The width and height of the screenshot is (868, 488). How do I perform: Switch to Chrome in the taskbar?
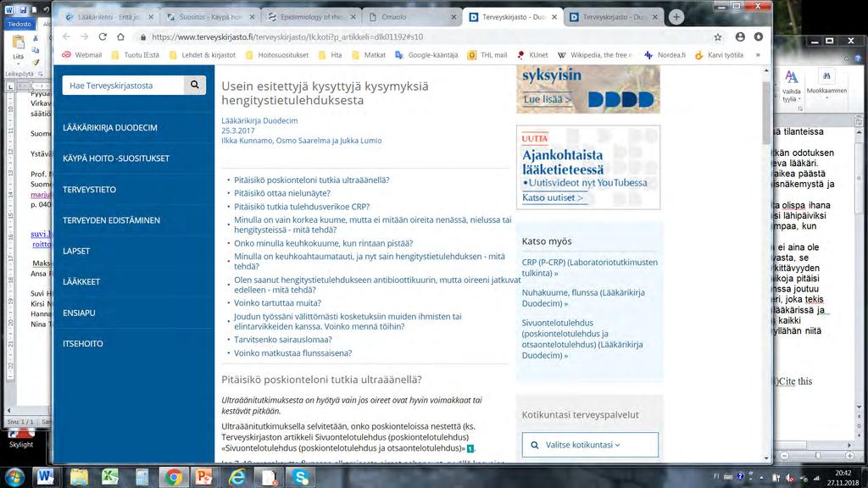click(x=173, y=477)
